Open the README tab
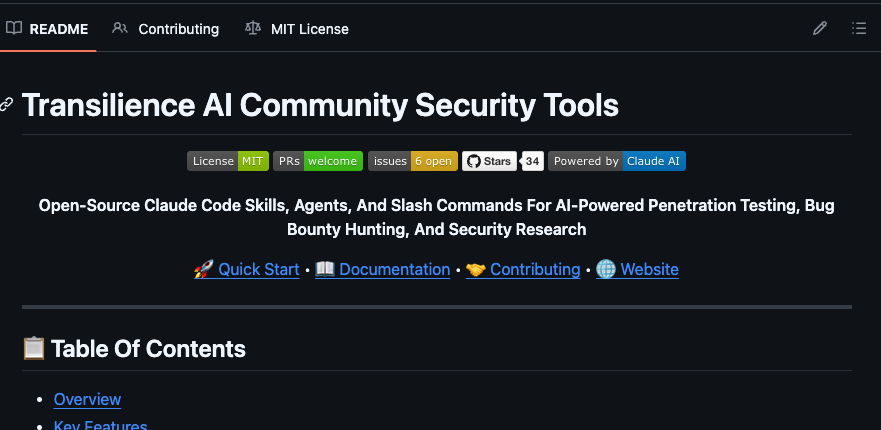Viewport: 881px width, 430px height. (48, 29)
